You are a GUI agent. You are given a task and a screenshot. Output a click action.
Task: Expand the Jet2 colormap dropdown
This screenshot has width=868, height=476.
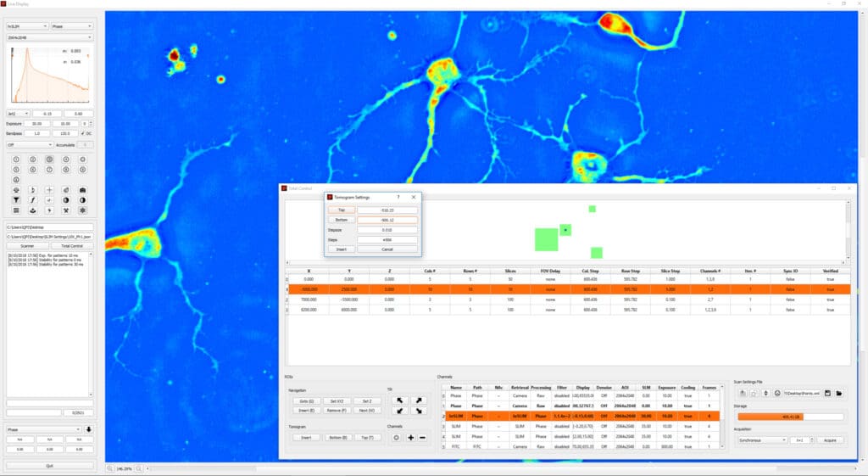(19, 113)
